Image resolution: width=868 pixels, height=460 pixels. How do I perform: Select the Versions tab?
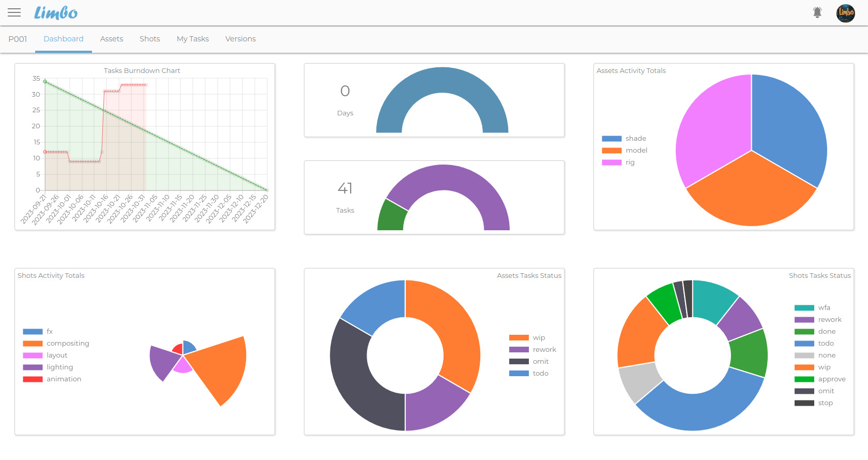tap(240, 39)
